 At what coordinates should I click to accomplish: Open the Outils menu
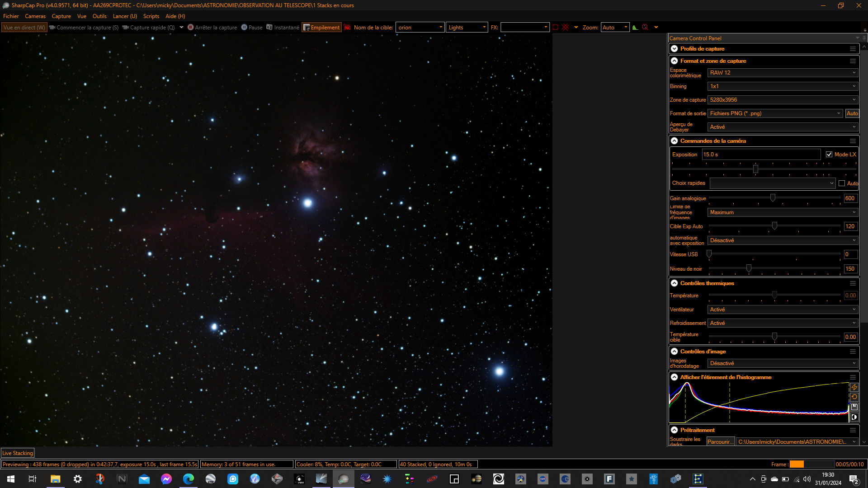tap(99, 16)
